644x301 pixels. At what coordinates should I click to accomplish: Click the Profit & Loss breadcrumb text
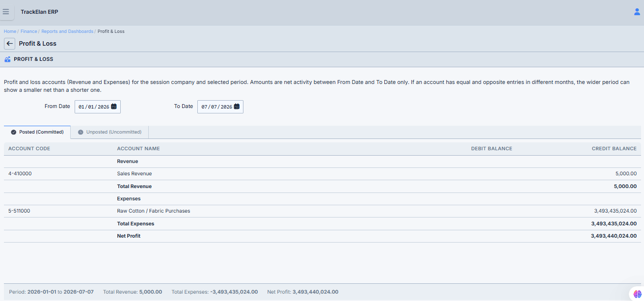111,31
